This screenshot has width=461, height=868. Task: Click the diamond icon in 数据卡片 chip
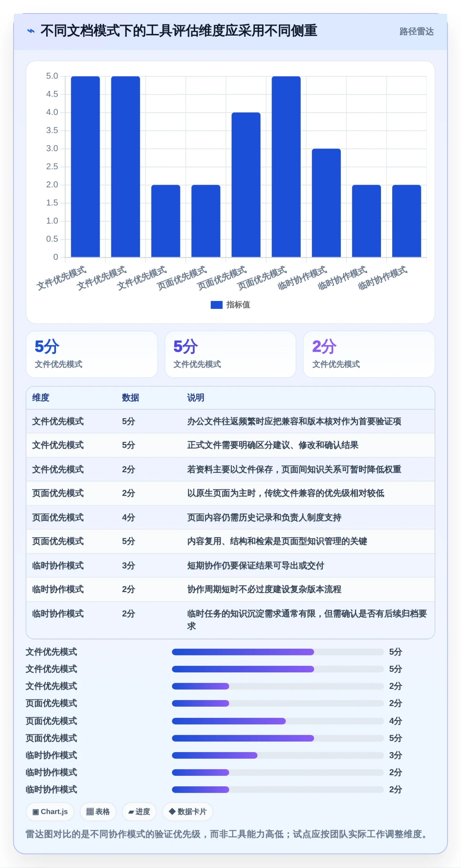click(x=172, y=811)
